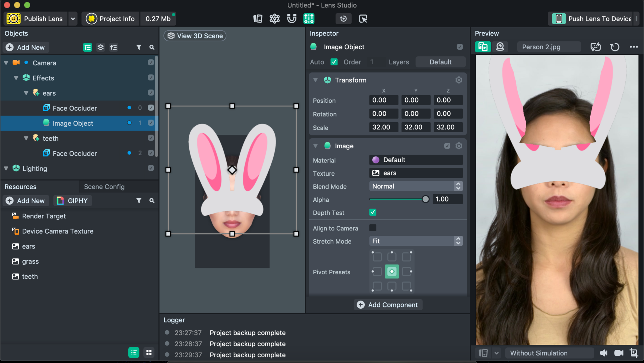The image size is (644, 363).
Task: Click the Without Simulation selector
Action: pyautogui.click(x=549, y=353)
